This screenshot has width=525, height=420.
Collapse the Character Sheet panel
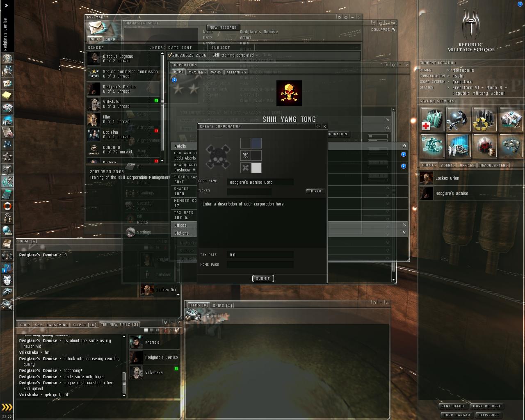pyautogui.click(x=383, y=30)
